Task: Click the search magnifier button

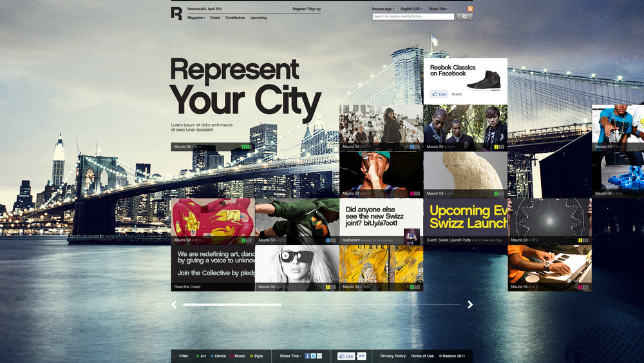Action: [x=464, y=17]
